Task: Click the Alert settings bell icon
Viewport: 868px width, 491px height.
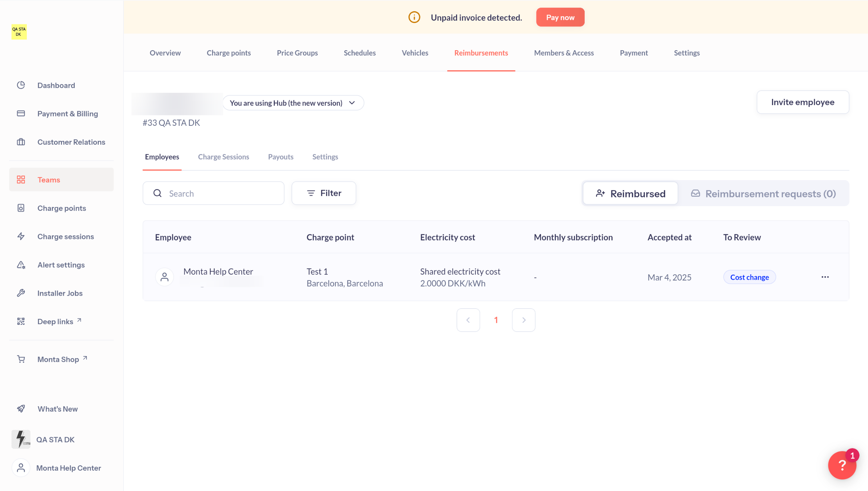Action: click(21, 265)
